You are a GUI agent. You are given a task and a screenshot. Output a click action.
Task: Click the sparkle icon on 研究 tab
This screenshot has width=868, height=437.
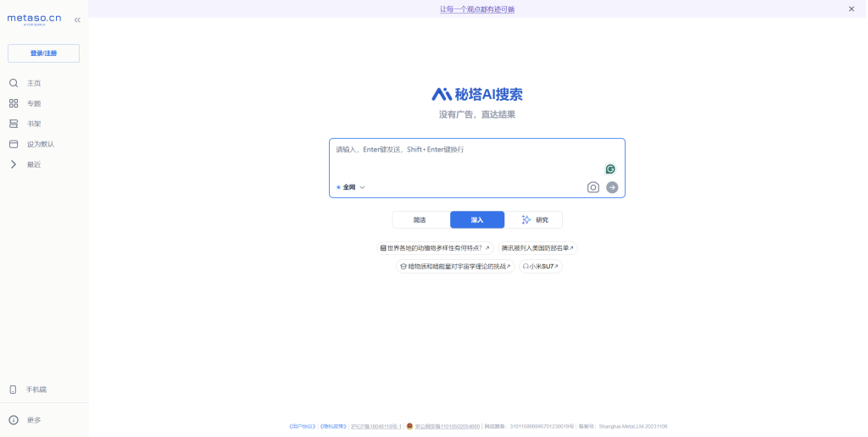526,219
